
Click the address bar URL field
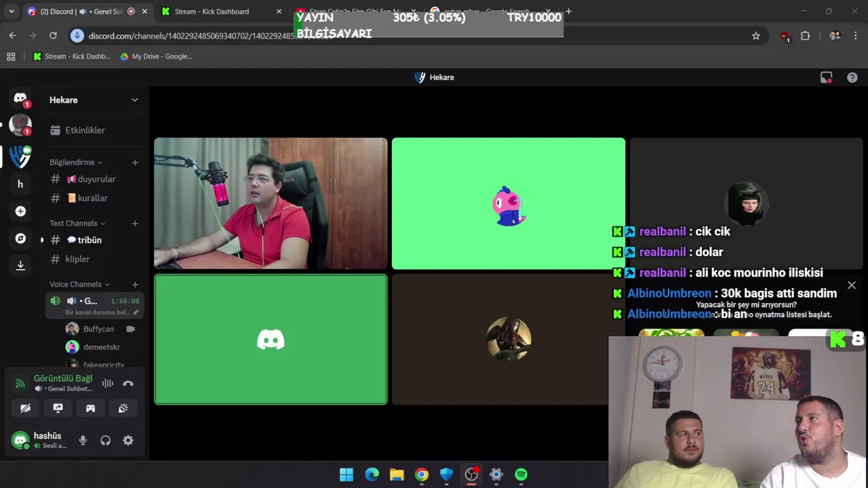tap(417, 35)
